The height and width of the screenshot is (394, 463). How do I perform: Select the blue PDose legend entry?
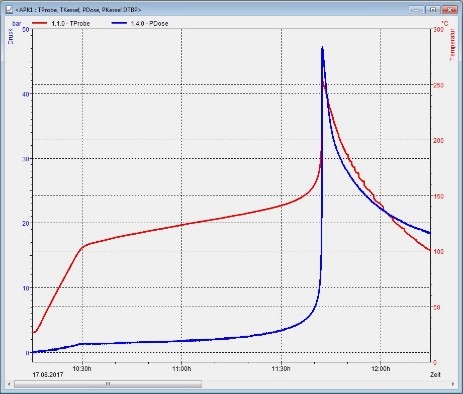140,23
